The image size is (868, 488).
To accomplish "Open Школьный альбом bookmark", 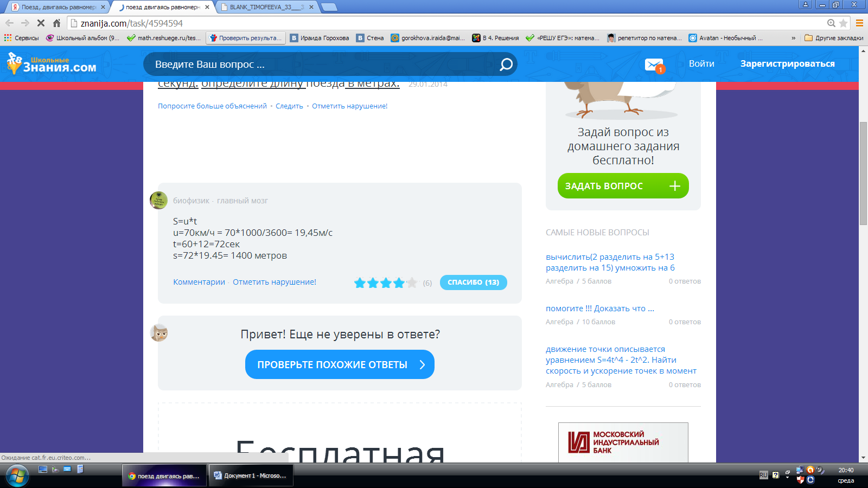I will (82, 38).
